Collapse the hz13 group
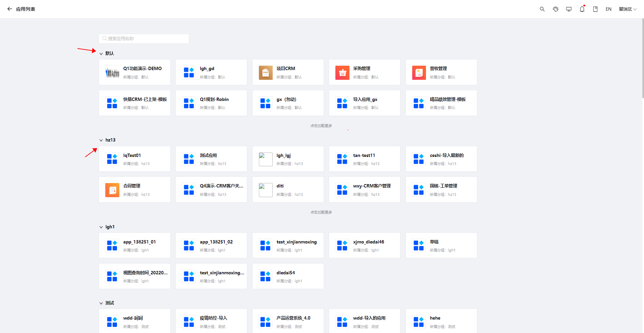 tap(101, 140)
